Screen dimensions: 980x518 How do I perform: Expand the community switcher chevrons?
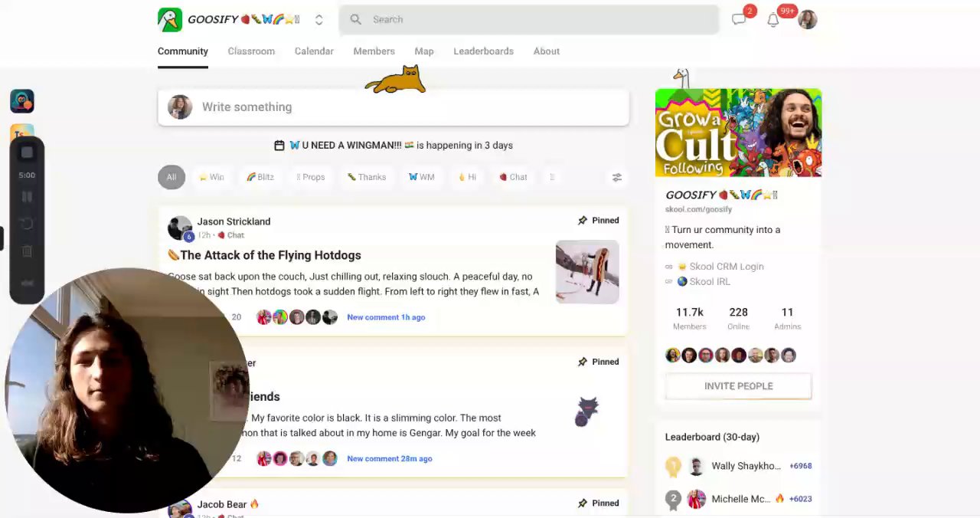[x=319, y=20]
